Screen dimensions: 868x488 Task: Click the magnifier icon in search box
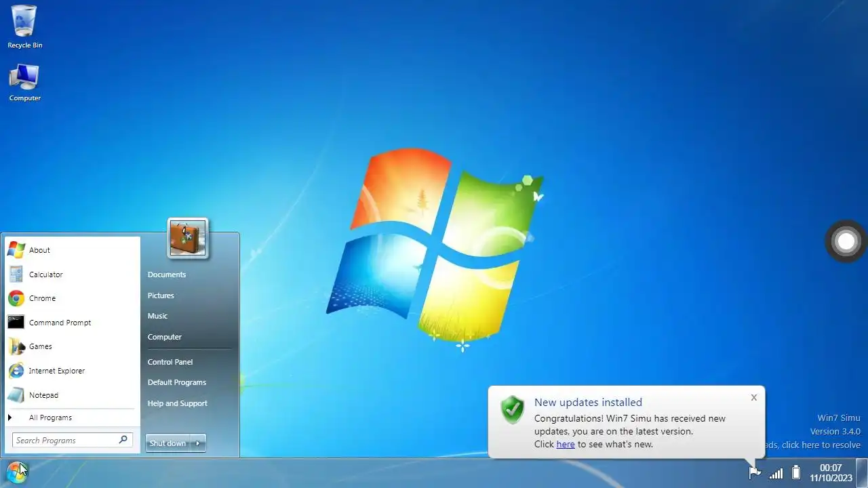tap(123, 440)
